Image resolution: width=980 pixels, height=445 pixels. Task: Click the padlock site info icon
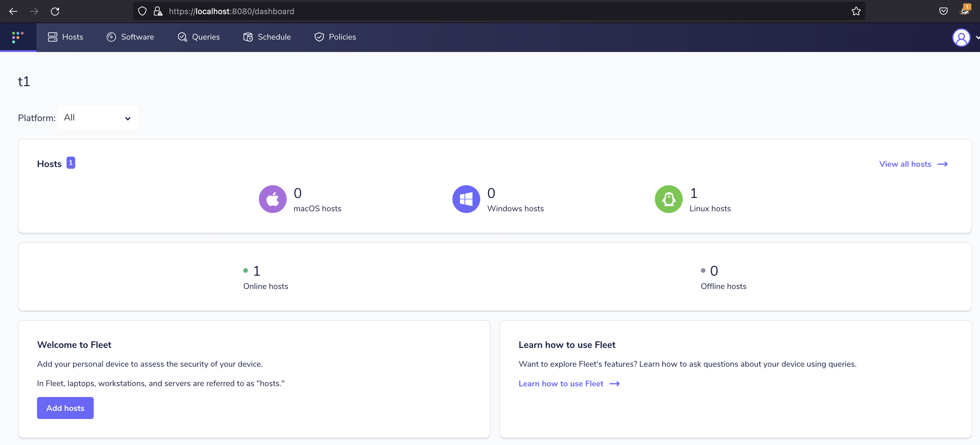pyautogui.click(x=158, y=11)
